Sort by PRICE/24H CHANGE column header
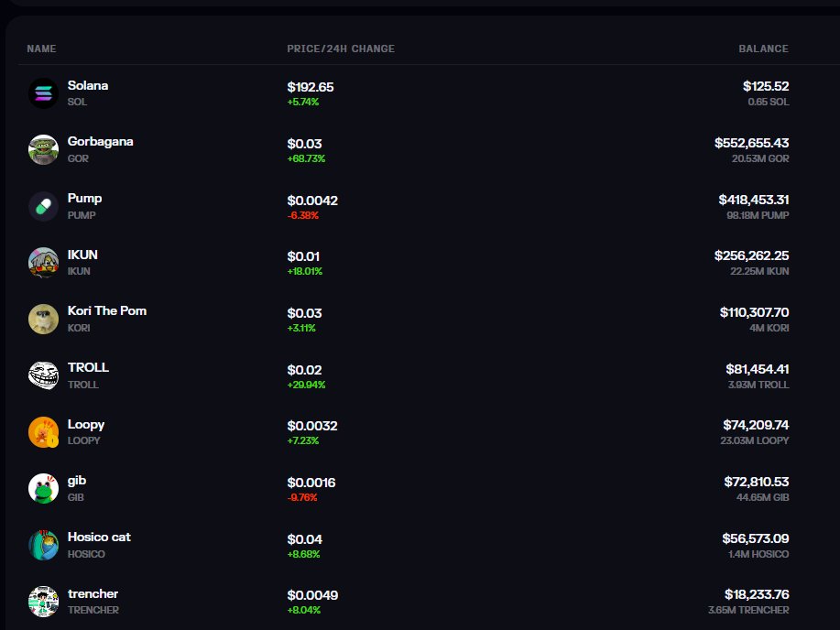 [x=341, y=49]
